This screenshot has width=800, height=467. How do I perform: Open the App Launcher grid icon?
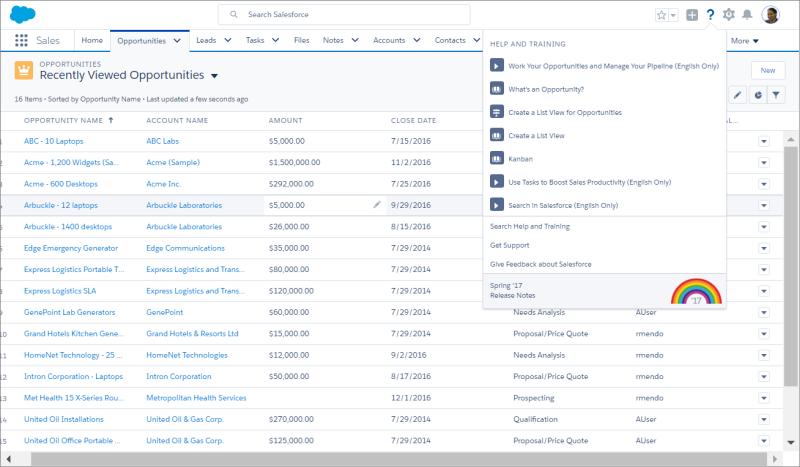click(21, 40)
